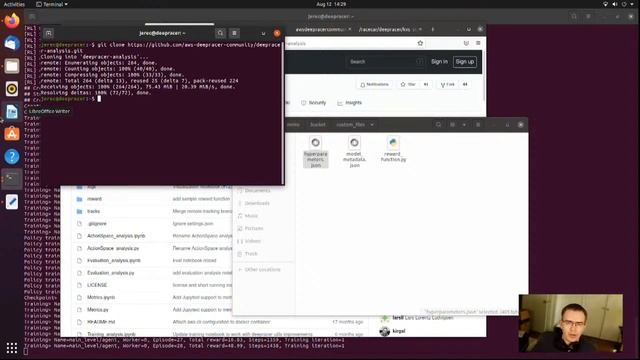Open Ubuntu Software from the dock
640x360 pixels.
point(12,134)
